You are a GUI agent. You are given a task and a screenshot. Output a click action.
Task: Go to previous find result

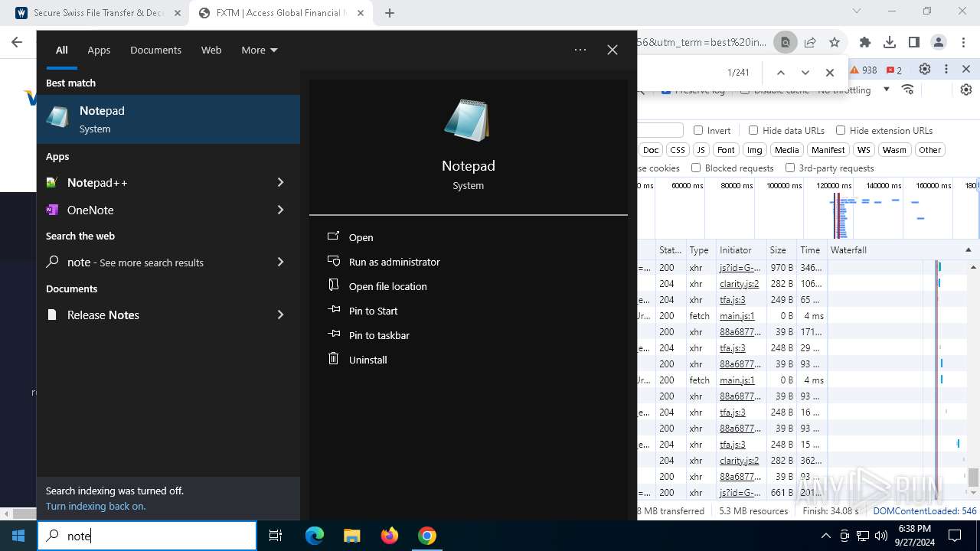[780, 73]
